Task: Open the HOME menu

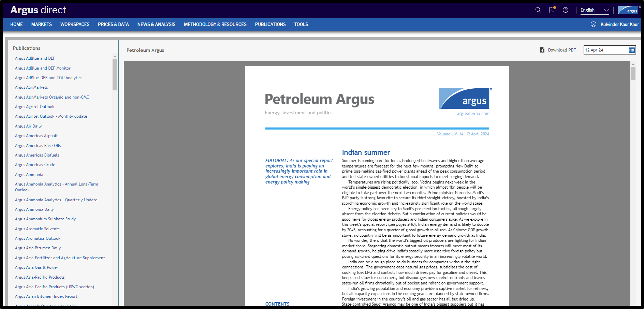Action: [x=16, y=24]
